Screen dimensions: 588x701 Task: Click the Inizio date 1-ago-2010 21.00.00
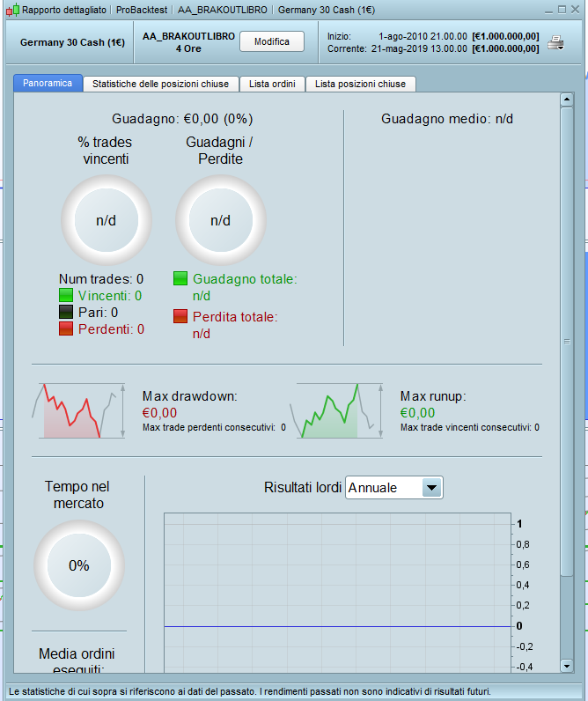(423, 36)
